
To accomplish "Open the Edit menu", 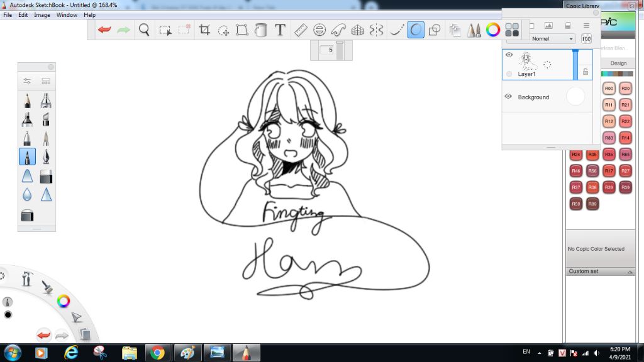I will pos(23,15).
